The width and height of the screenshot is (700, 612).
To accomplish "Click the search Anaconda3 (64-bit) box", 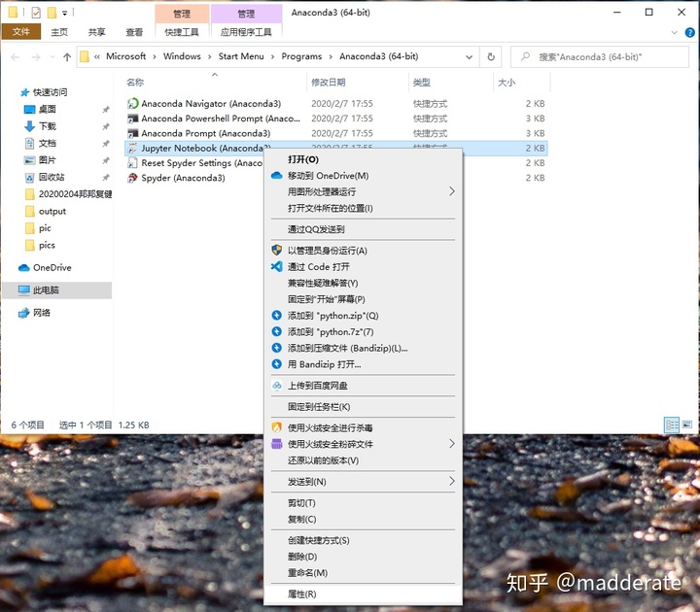I will [x=600, y=56].
